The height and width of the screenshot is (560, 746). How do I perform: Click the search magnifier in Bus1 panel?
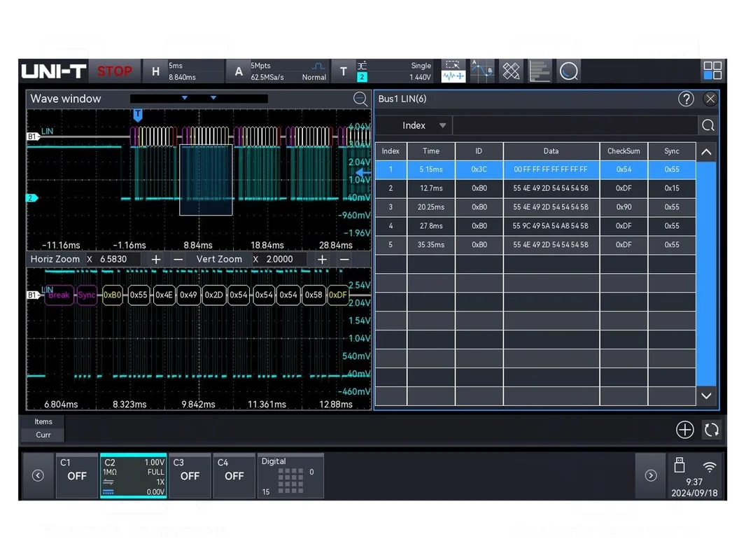tap(708, 125)
